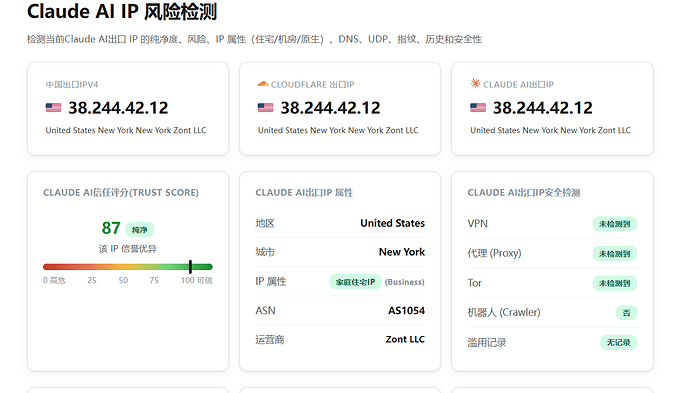The image size is (690, 393).
Task: Click the US flag in 中国出口IPV4 card
Action: (53, 108)
